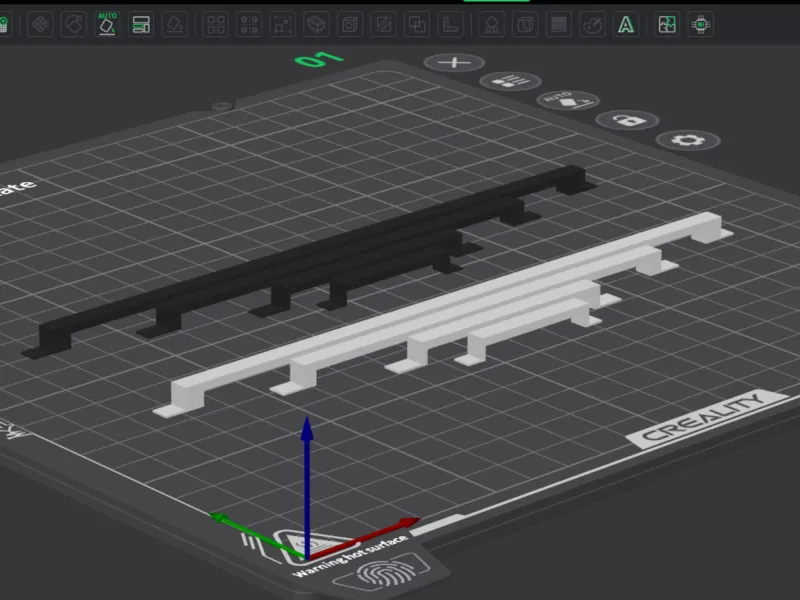The width and height of the screenshot is (800, 600).
Task: Open the Seam Painting cube tool
Action: click(526, 24)
